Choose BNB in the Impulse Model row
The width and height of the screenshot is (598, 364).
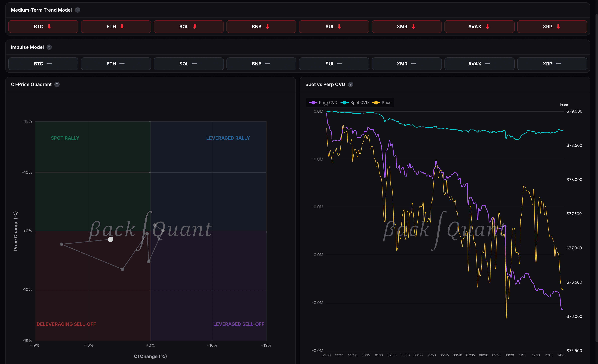coord(261,64)
